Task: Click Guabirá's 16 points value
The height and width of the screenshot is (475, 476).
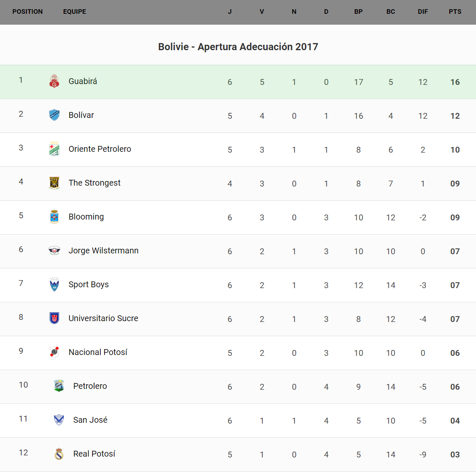Action: pos(455,82)
